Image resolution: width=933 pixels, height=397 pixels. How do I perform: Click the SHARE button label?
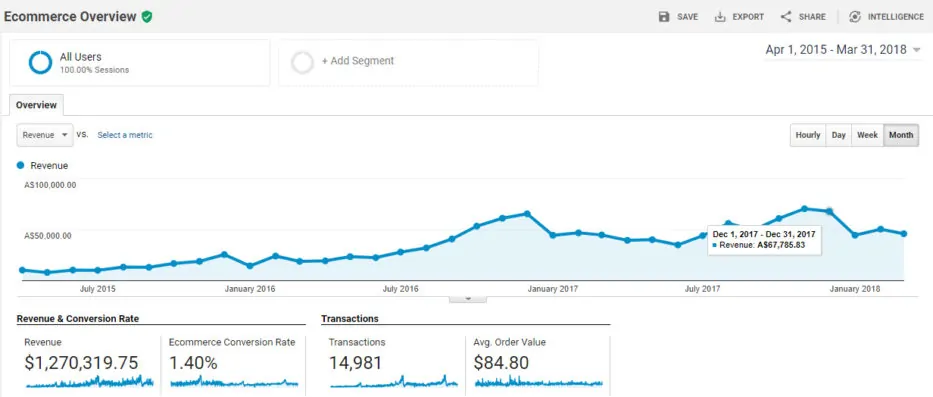coord(812,17)
